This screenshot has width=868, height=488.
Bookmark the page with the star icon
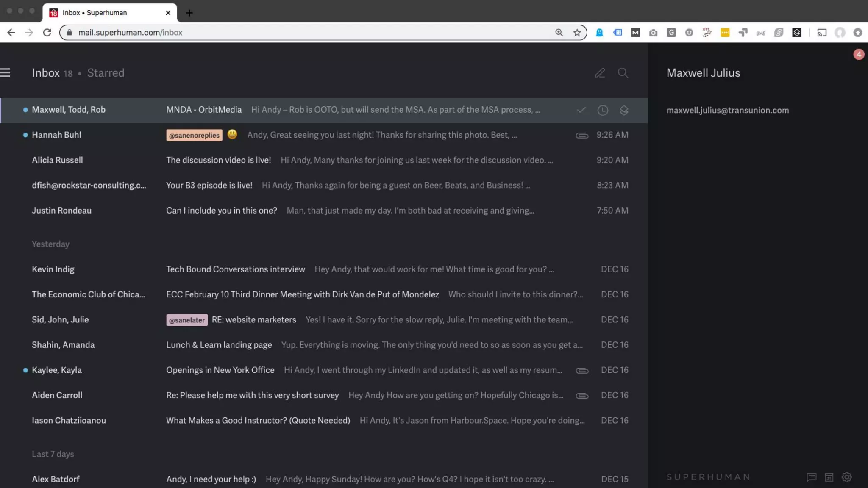577,33
